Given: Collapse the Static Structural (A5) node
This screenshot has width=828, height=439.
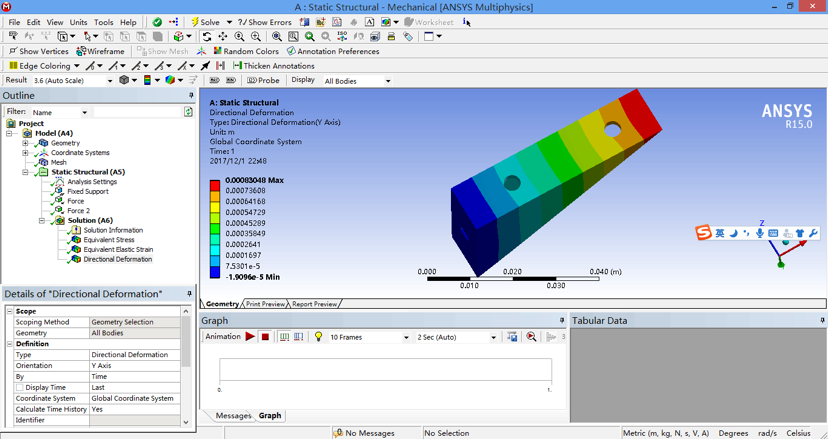Looking at the screenshot, I should tap(25, 172).
